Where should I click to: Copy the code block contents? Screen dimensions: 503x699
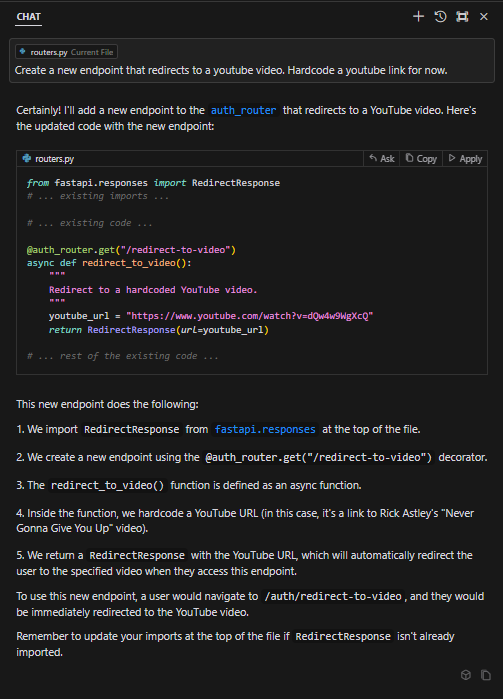421,159
